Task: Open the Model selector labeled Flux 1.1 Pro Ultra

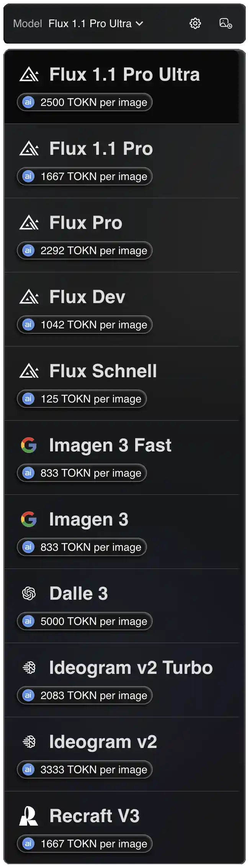Action: point(92,23)
